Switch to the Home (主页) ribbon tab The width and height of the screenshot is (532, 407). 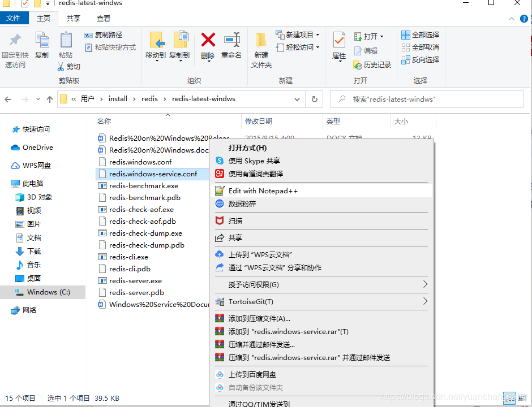pyautogui.click(x=44, y=19)
